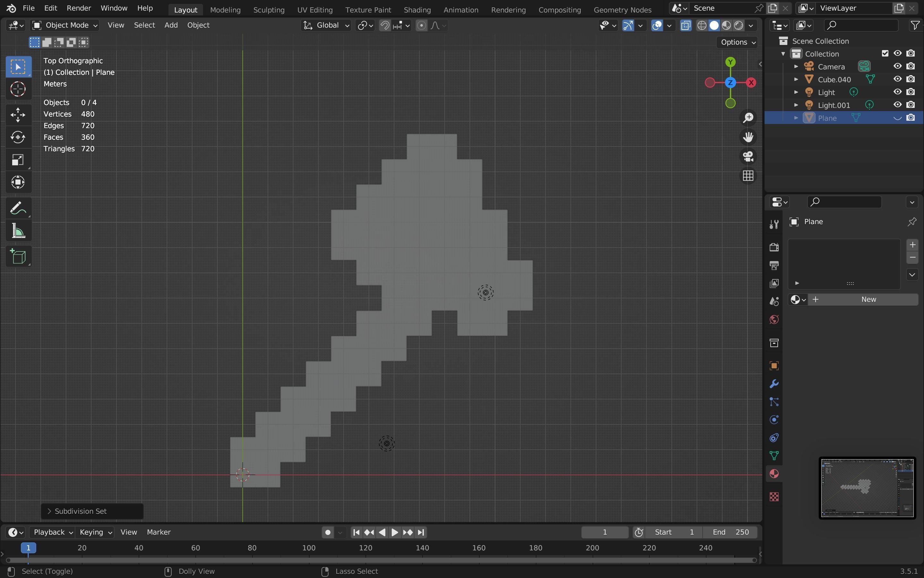Activate the Select Box tool
This screenshot has height=578, width=924.
(18, 66)
